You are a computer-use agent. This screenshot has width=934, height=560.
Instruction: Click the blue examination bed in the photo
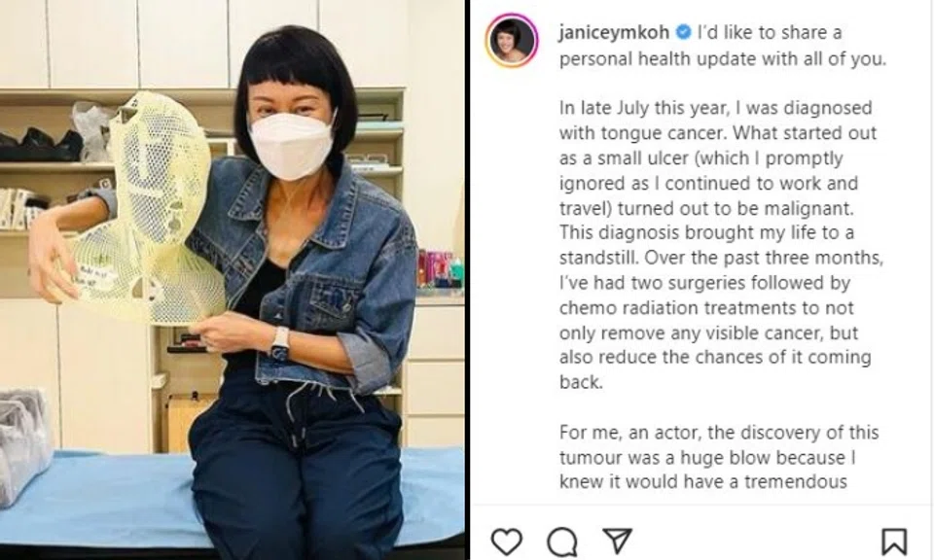click(233, 500)
